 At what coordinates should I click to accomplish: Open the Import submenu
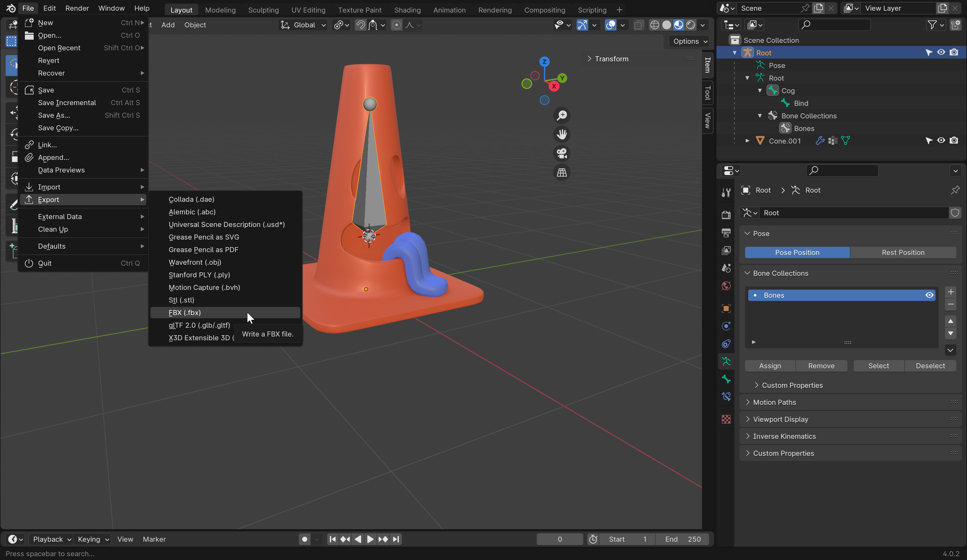pyautogui.click(x=83, y=187)
